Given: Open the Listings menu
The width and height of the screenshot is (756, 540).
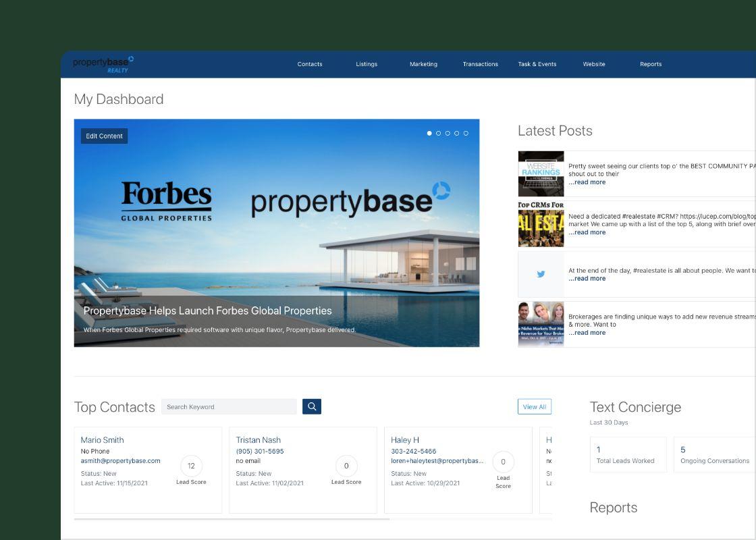Looking at the screenshot, I should click(367, 64).
